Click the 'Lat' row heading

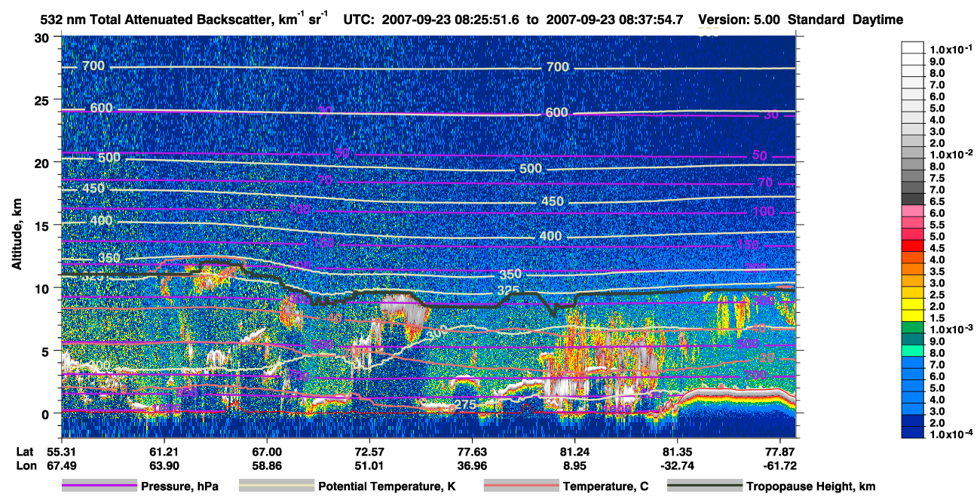24,452
